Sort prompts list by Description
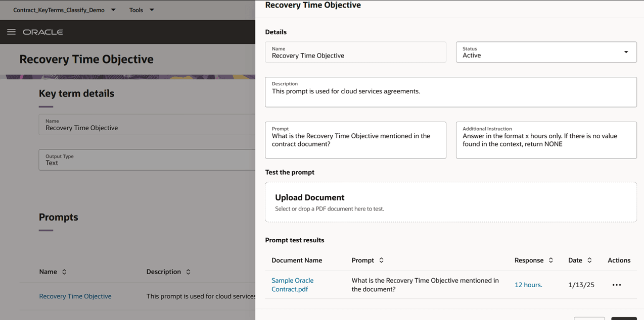The height and width of the screenshot is (320, 644). [x=188, y=272]
